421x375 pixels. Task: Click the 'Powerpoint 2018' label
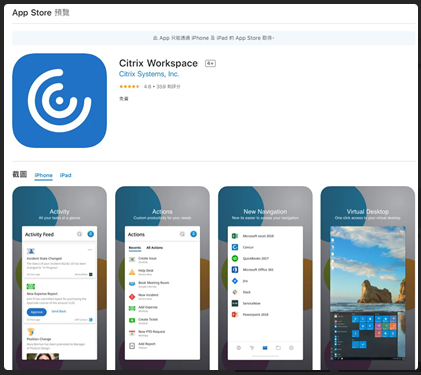[x=255, y=314]
